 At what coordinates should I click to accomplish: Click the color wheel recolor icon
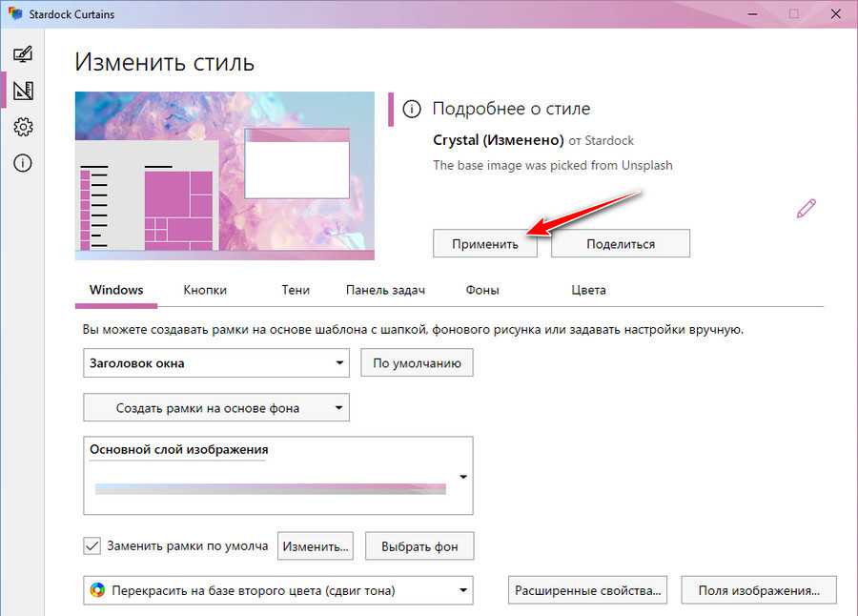tap(97, 590)
